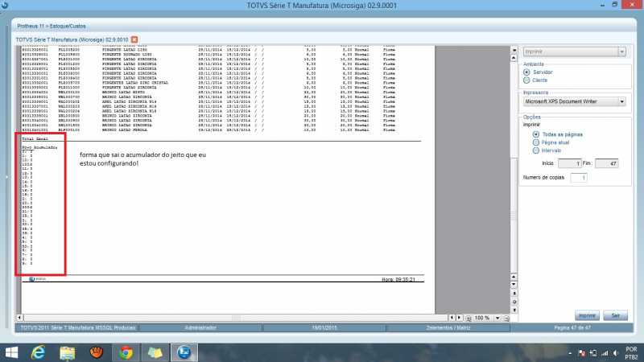This screenshot has width=644, height=362.
Task: Click the Página 47 de 47 status text
Action: click(572, 328)
